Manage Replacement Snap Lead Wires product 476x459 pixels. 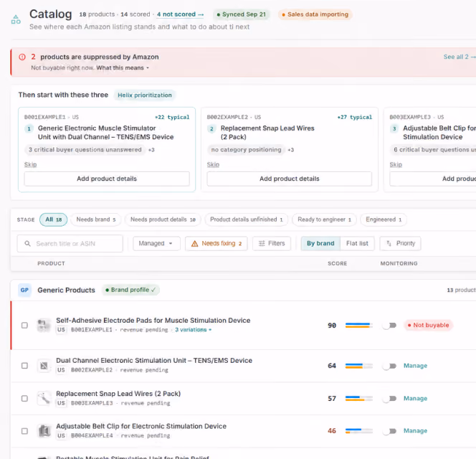(x=415, y=399)
